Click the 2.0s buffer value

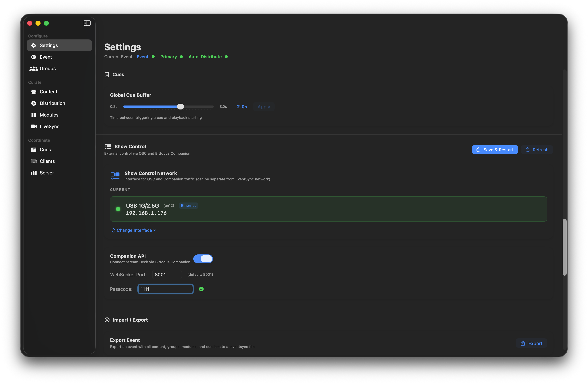click(242, 107)
